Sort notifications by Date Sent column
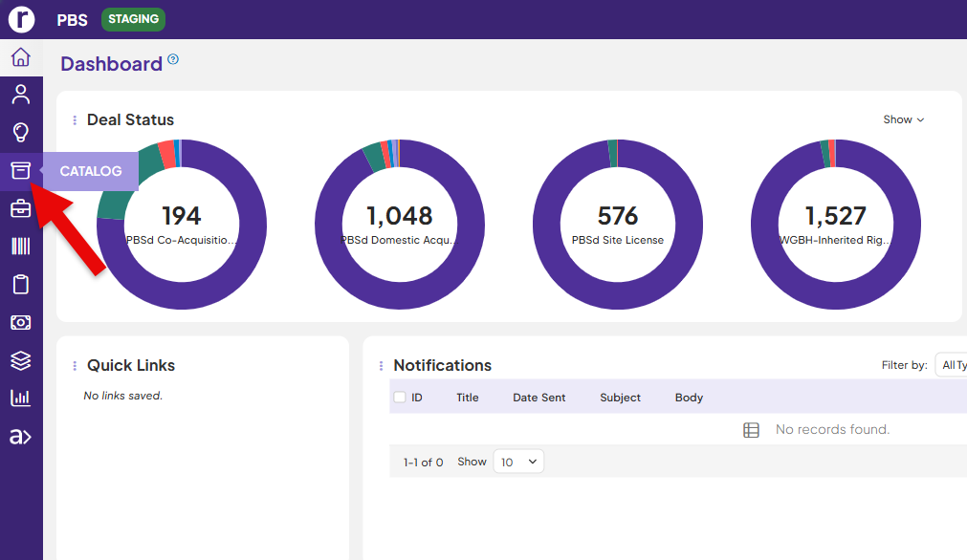The image size is (967, 560). 539,398
